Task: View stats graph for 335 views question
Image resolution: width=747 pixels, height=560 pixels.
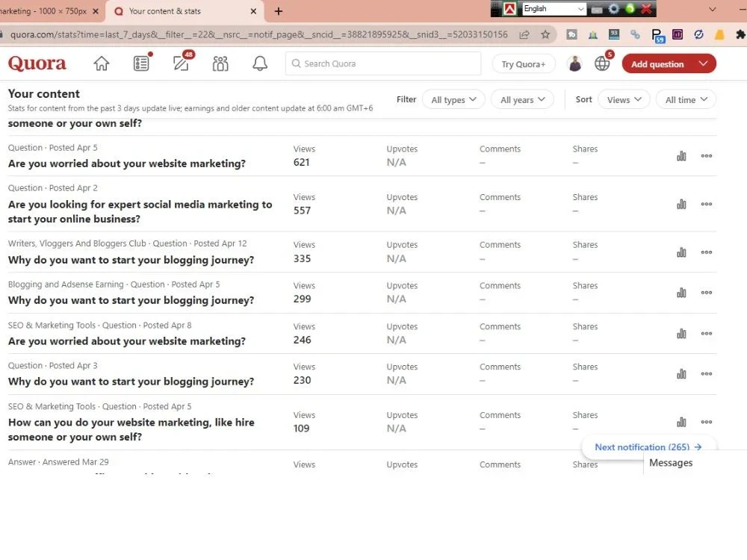Action: coord(681,252)
